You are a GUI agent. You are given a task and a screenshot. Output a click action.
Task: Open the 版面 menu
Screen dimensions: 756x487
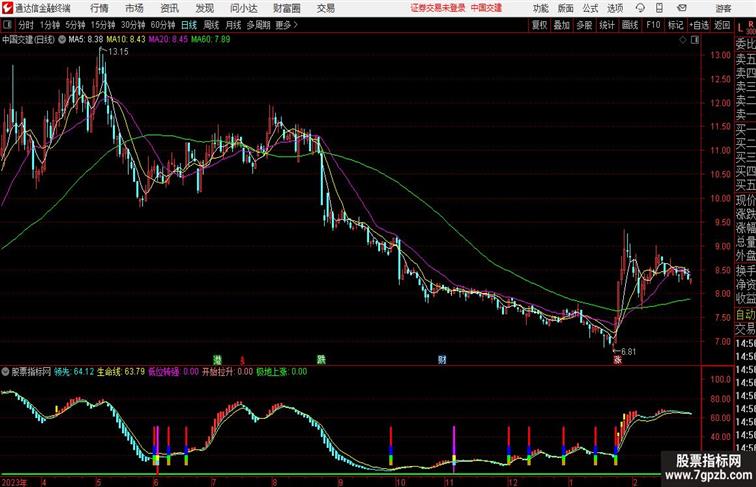[565, 8]
